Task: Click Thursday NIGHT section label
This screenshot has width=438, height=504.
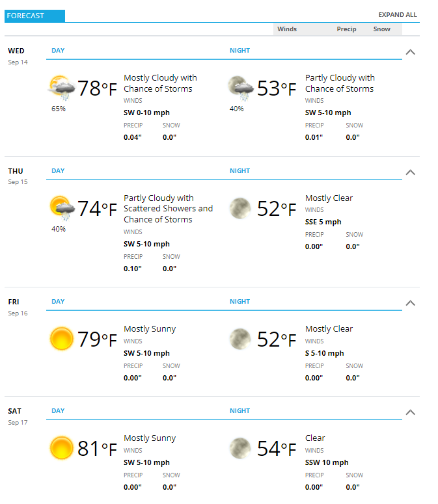Action: (240, 170)
